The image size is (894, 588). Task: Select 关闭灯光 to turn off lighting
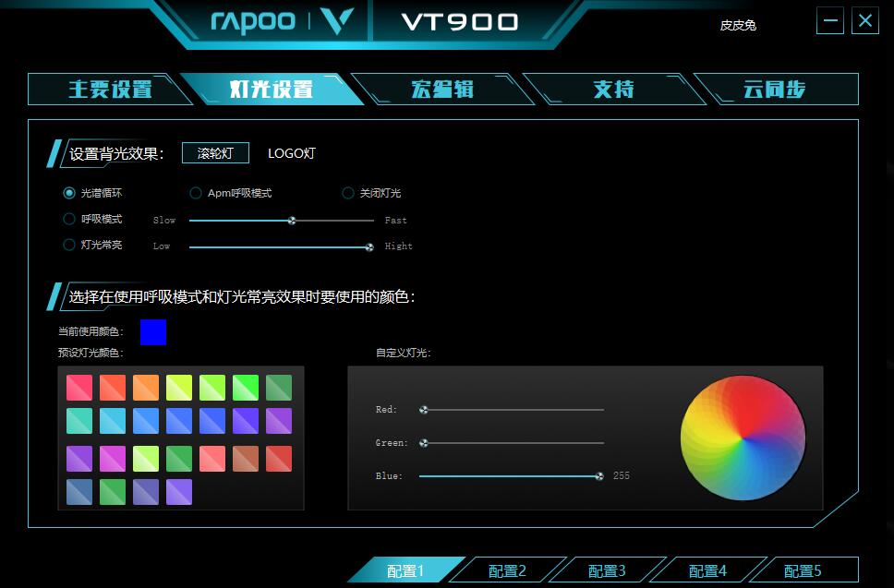[347, 193]
